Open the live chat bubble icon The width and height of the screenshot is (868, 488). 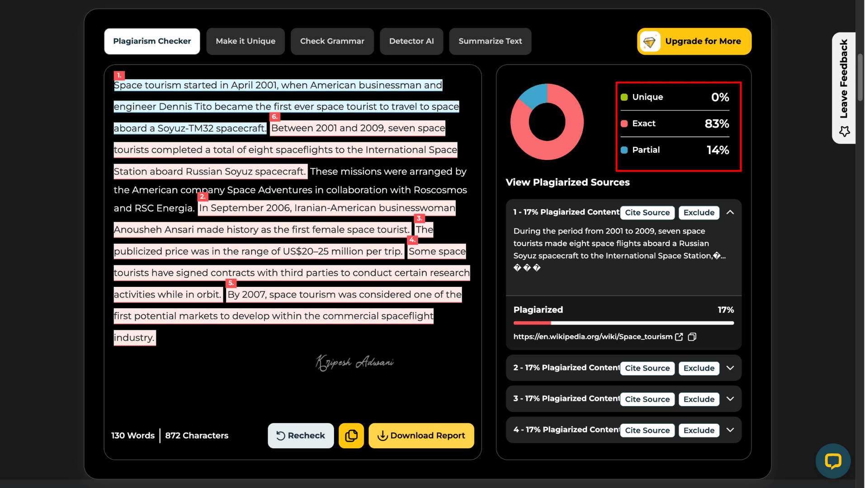point(832,461)
